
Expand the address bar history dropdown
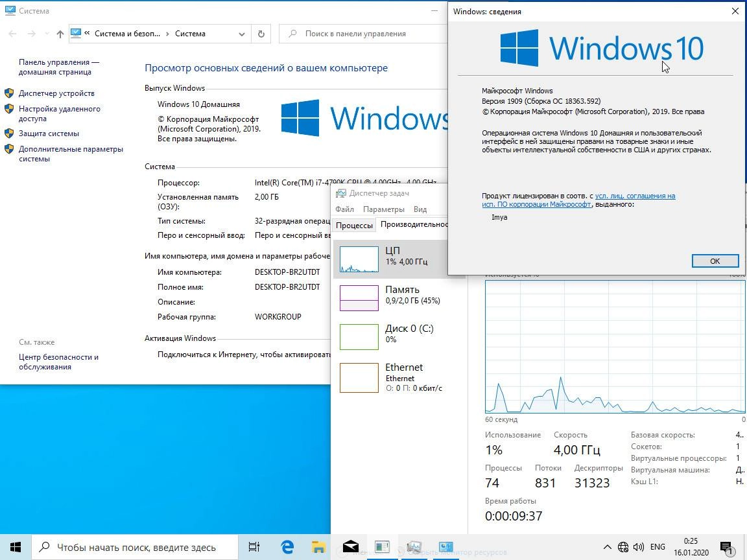241,34
